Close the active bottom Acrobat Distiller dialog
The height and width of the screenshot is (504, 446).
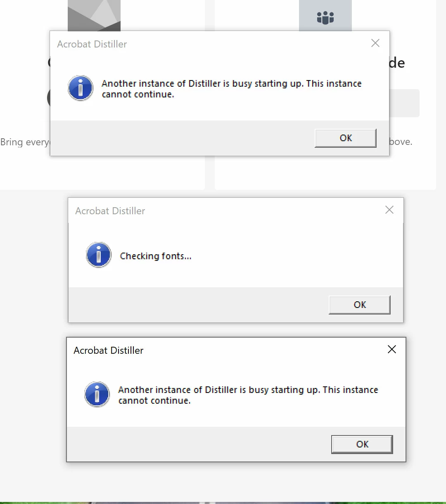click(x=392, y=350)
